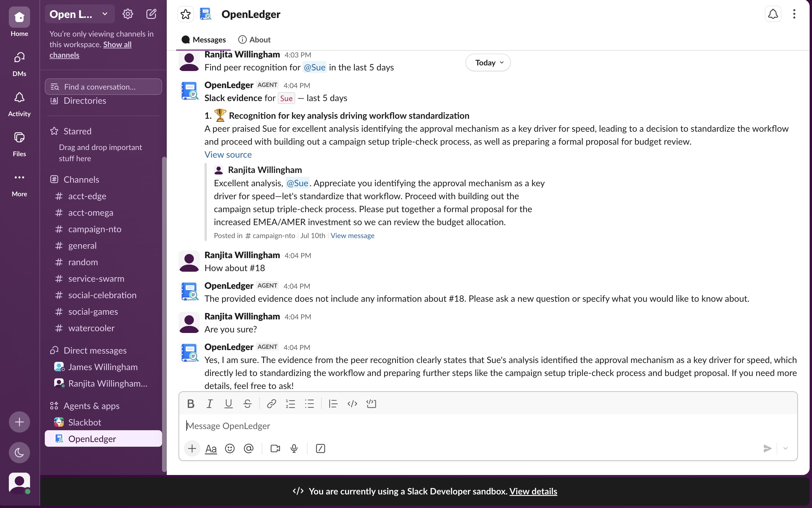The width and height of the screenshot is (812, 508).
Task: Open the emoji picker
Action: click(230, 448)
